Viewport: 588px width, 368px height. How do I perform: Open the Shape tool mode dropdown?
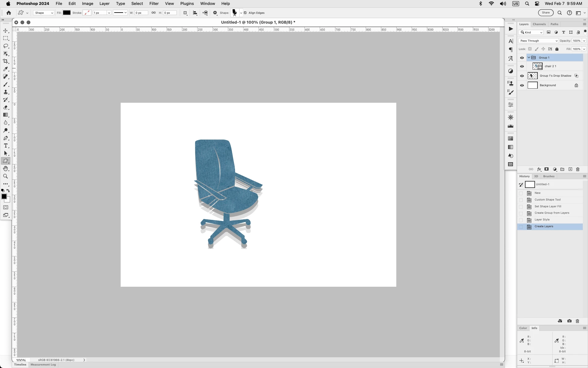(43, 13)
